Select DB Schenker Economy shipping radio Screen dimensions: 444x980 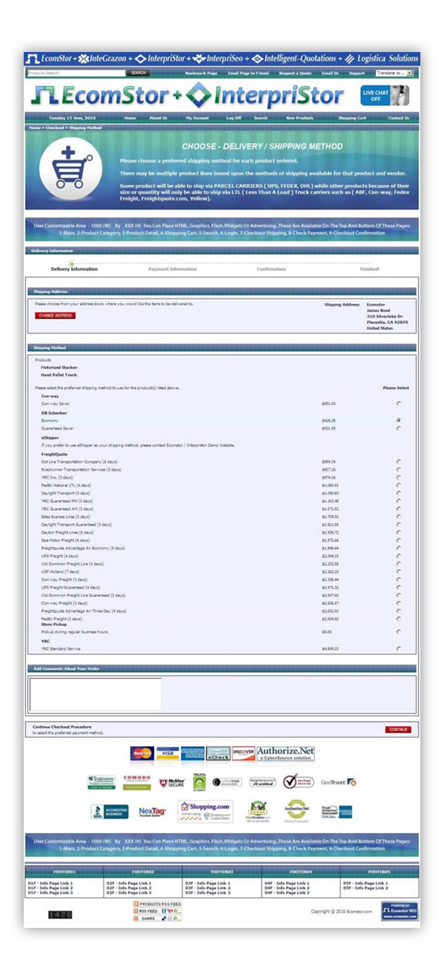point(398,421)
